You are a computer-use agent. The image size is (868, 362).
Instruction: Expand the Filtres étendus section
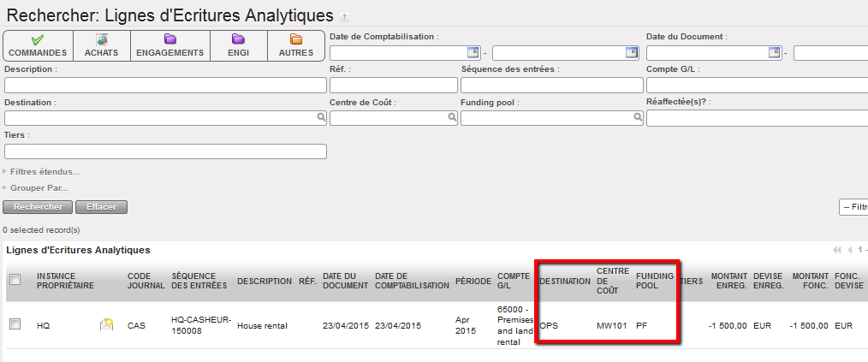45,171
